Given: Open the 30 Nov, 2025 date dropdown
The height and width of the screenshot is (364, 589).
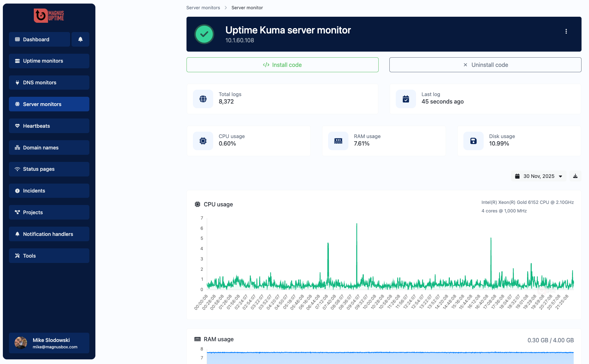Looking at the screenshot, I should tap(538, 176).
